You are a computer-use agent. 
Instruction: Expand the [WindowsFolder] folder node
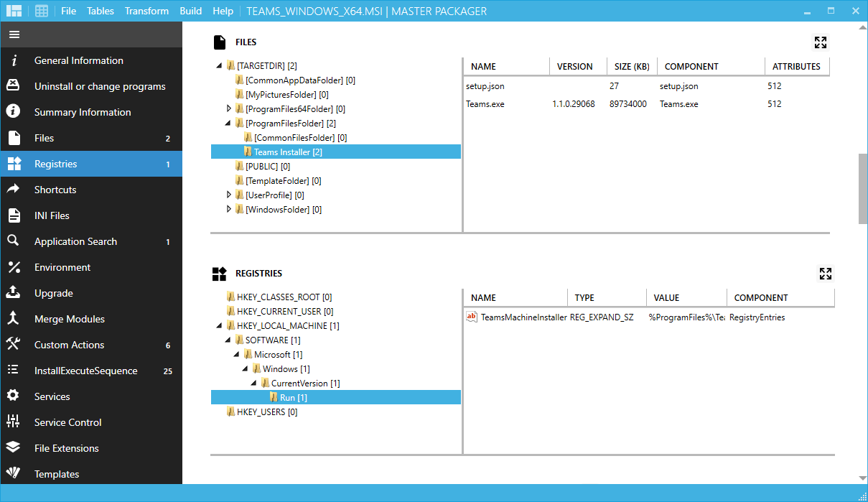click(229, 209)
